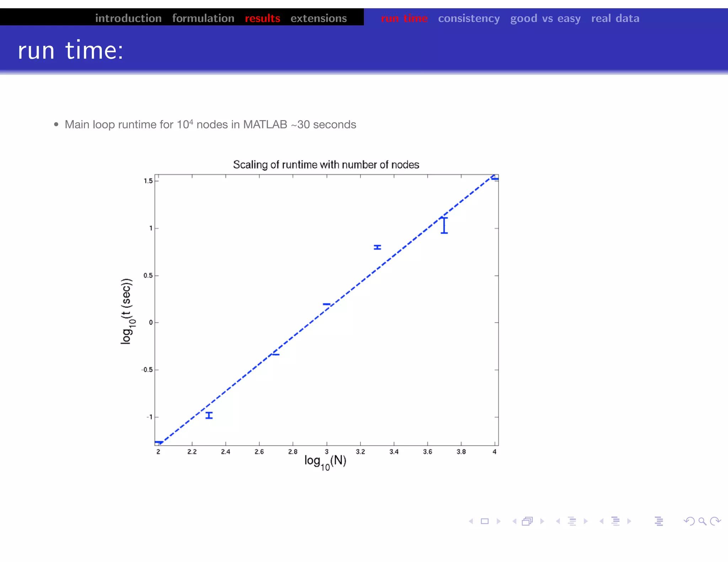Click the previous slide arrow icon
Screen dimensions: 728x562
pyautogui.click(x=471, y=521)
